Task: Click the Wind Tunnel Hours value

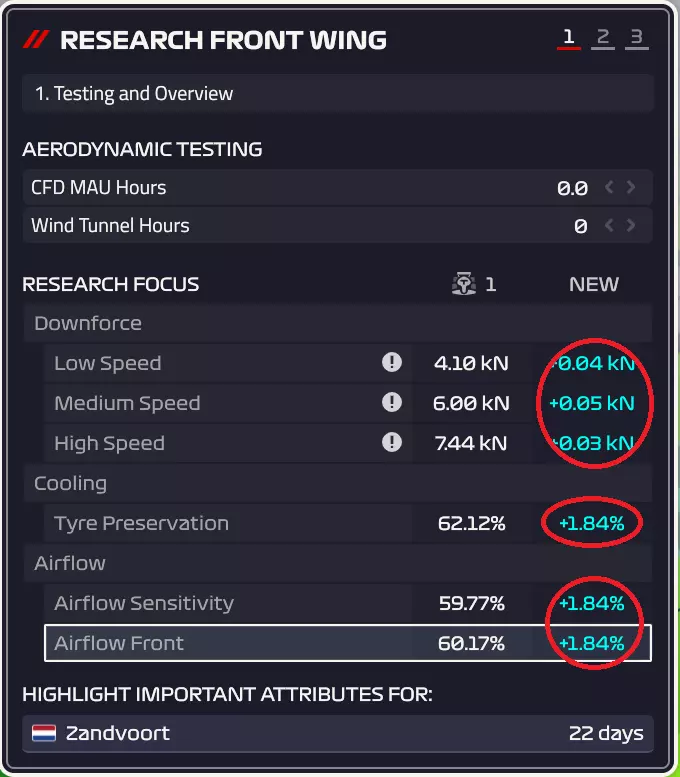Action: [x=580, y=226]
